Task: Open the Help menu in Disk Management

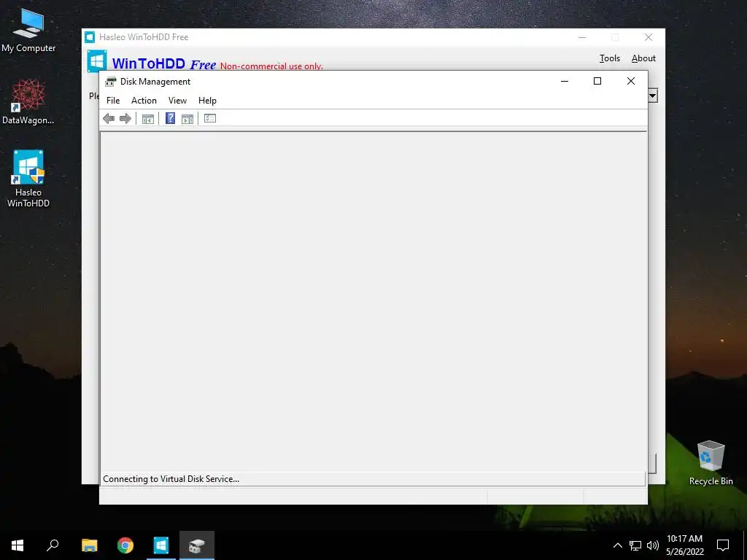Action: (207, 101)
